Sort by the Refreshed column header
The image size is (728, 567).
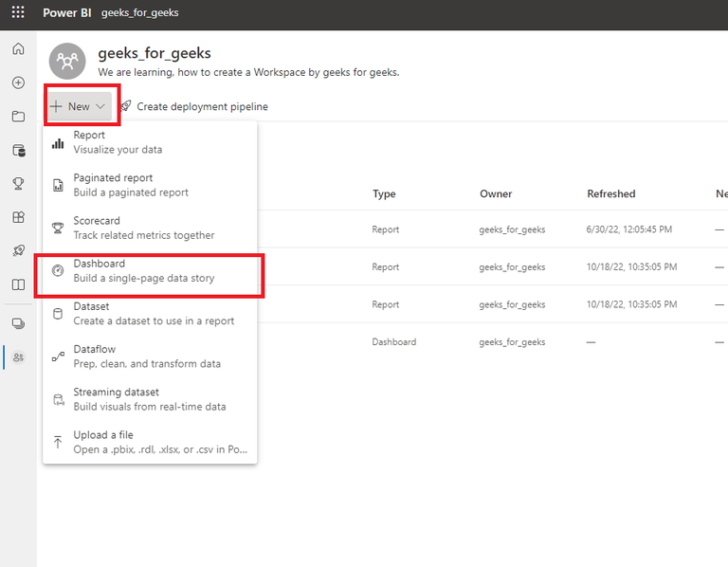click(x=611, y=193)
